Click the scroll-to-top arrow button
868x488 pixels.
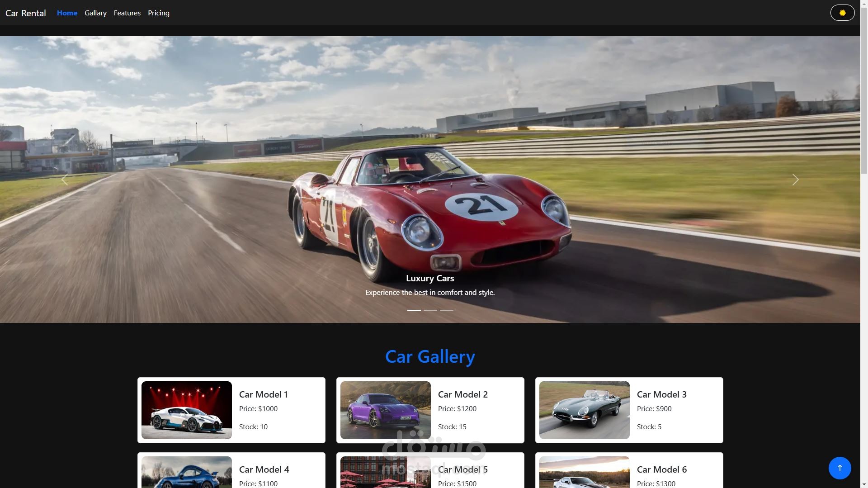tap(840, 468)
